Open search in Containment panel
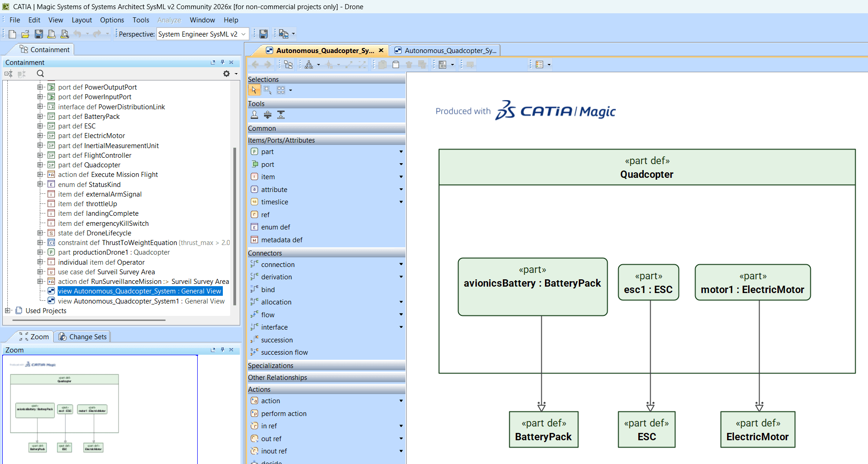Screen dimensions: 868x464 (40, 74)
